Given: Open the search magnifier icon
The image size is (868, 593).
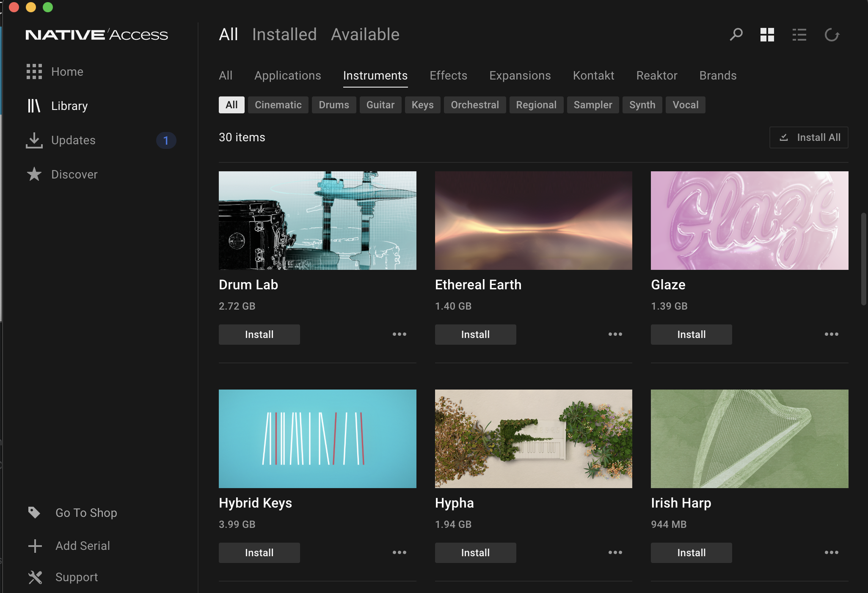Looking at the screenshot, I should tap(736, 34).
